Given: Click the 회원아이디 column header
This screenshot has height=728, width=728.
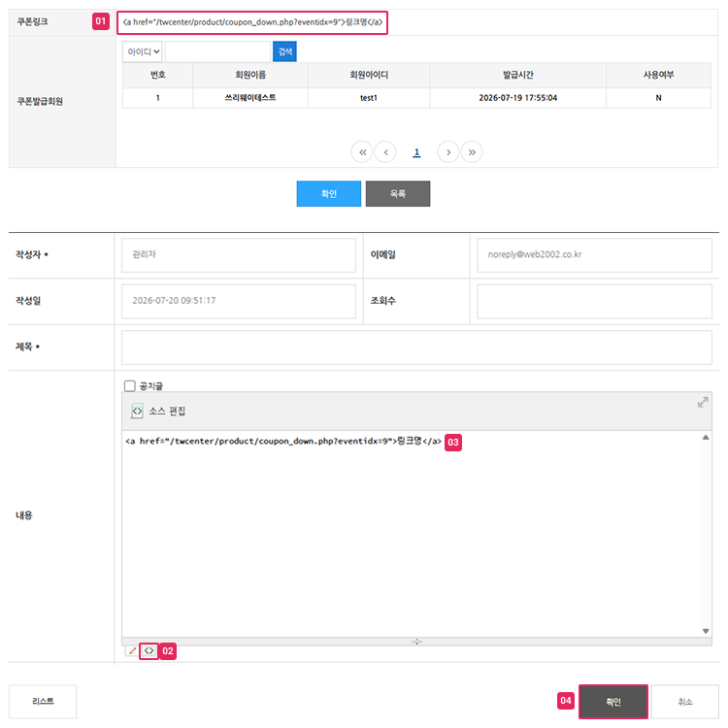Looking at the screenshot, I should tap(369, 75).
